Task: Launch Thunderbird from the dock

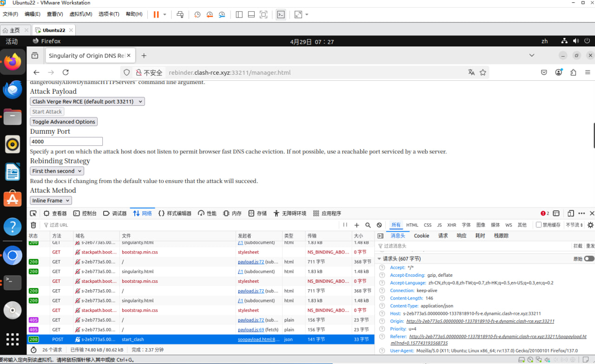Action: coord(13,89)
